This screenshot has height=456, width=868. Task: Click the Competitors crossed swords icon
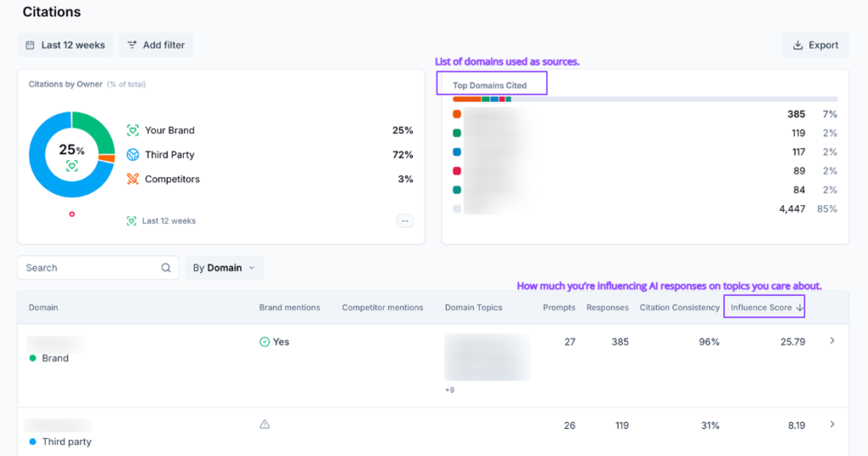[132, 179]
